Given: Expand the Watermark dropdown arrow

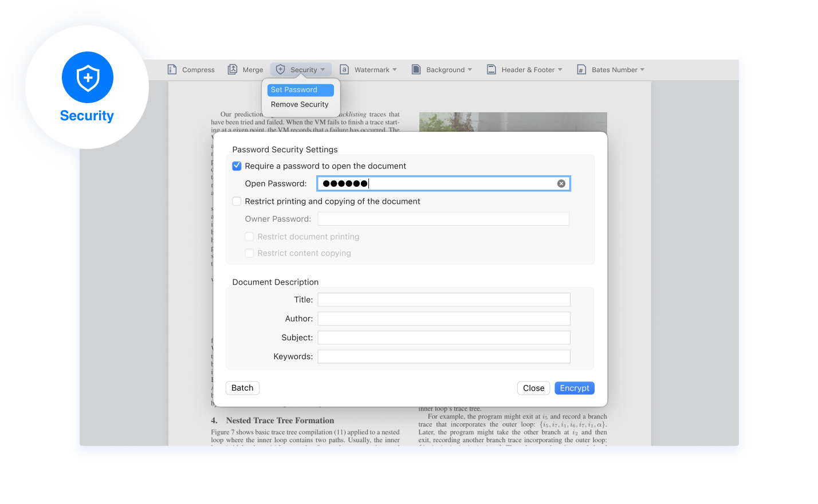Looking at the screenshot, I should (x=395, y=70).
